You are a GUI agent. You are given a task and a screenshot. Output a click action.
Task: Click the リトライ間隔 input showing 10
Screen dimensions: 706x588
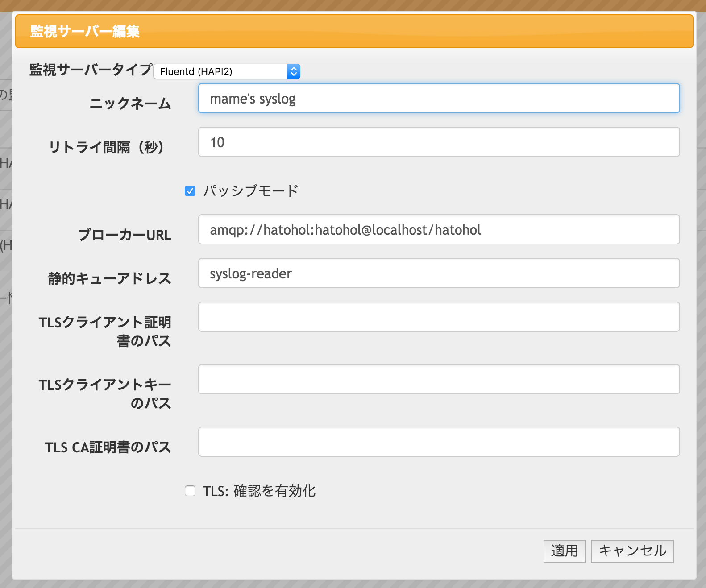click(x=439, y=142)
